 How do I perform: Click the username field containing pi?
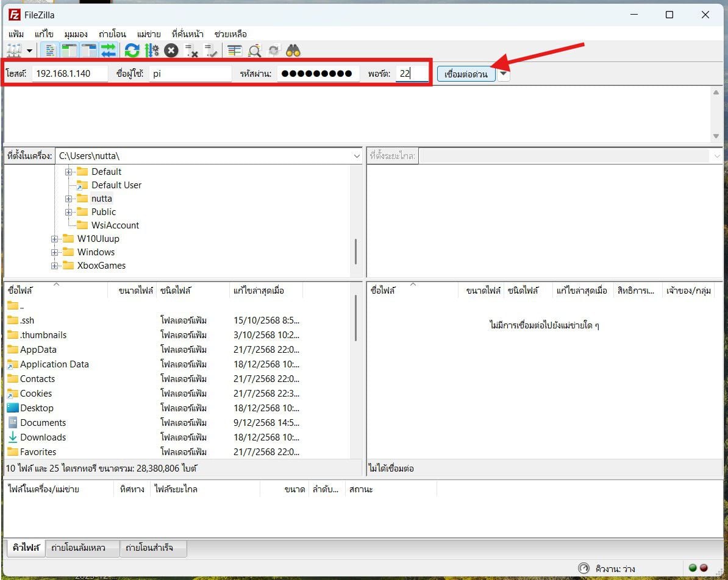190,73
